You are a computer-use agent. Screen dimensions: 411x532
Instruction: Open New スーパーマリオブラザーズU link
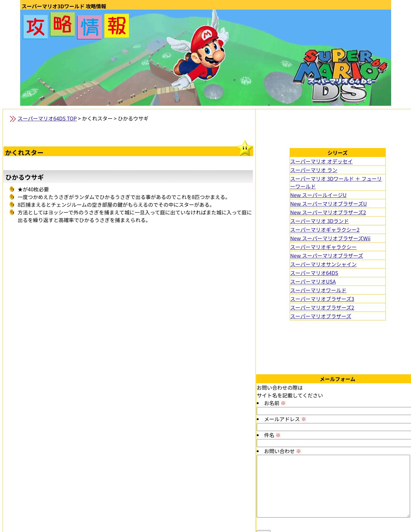328,204
